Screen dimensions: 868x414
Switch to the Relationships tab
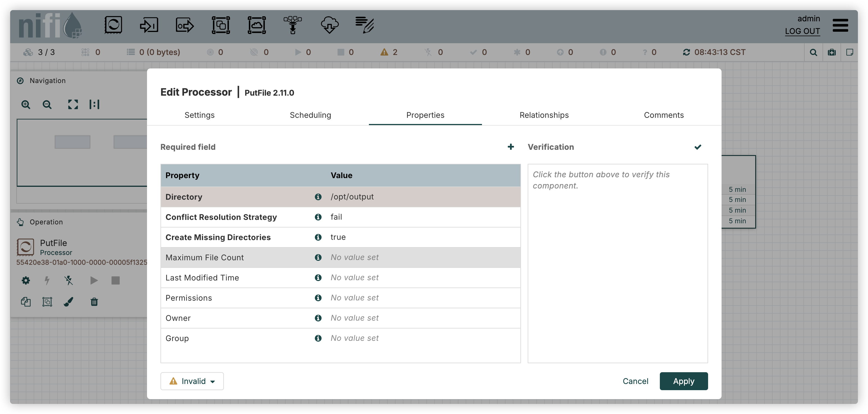tap(544, 115)
